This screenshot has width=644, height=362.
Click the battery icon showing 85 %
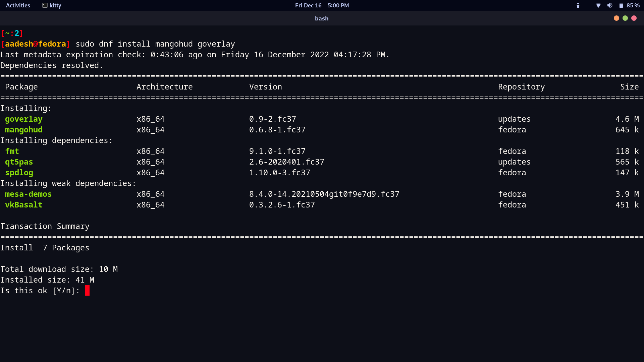pos(621,5)
